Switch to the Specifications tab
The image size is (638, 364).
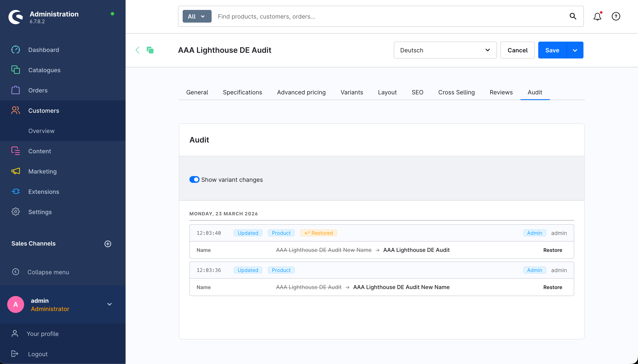tap(242, 92)
